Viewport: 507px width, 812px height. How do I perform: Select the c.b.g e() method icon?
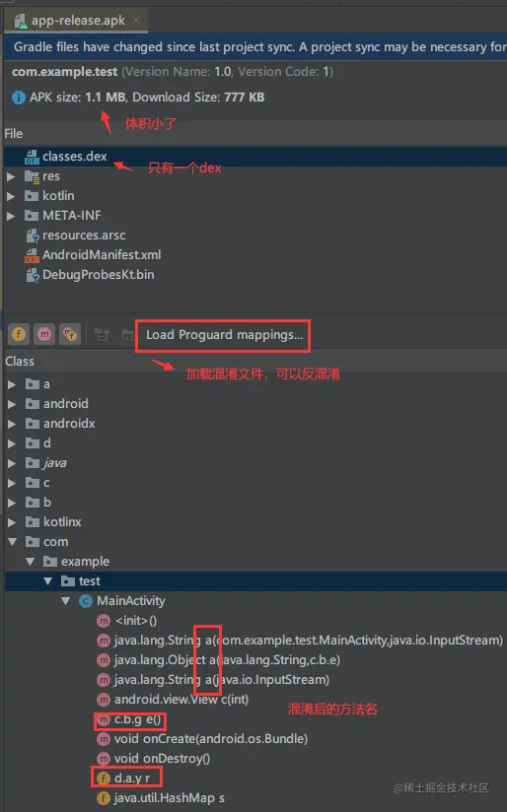click(104, 719)
